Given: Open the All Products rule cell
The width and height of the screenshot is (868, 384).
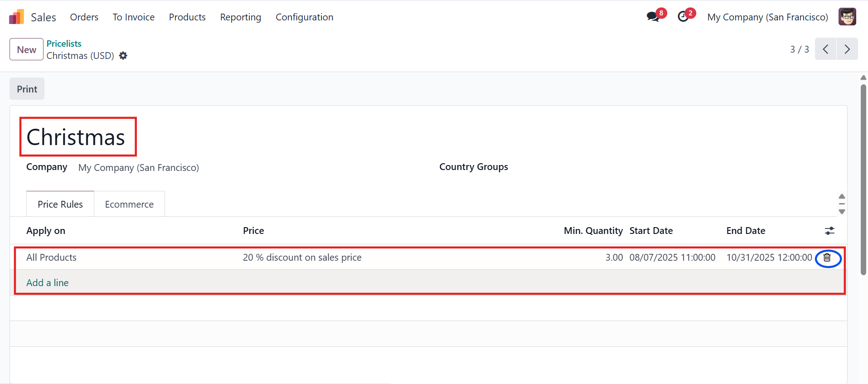Looking at the screenshot, I should 52,258.
